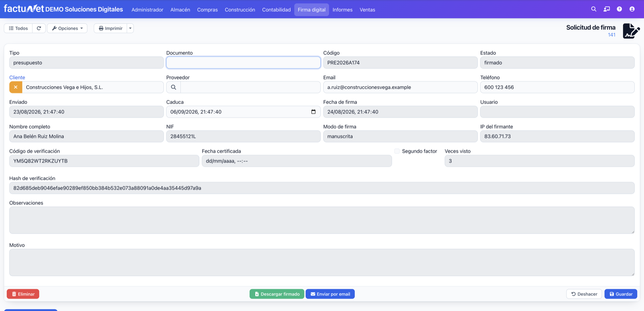Image resolution: width=644 pixels, height=311 pixels.
Task: Click the IP del firmante field
Action: [x=557, y=137]
